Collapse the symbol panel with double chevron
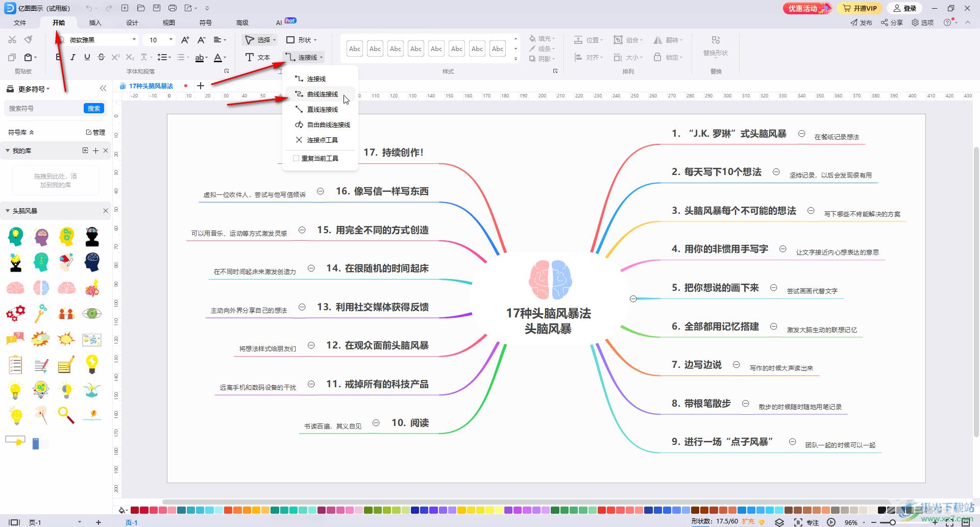Image resolution: width=980 pixels, height=527 pixels. click(x=103, y=88)
